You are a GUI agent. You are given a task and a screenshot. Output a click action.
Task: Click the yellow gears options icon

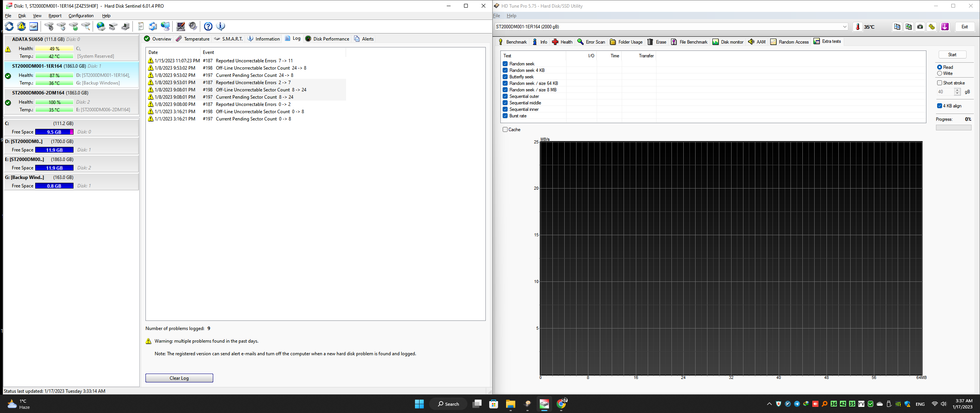tap(932, 27)
